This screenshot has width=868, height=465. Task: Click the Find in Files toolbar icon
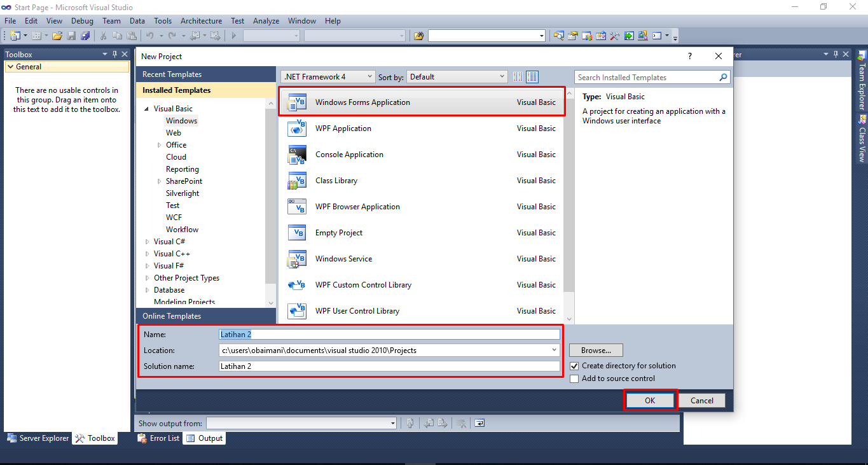coord(418,36)
